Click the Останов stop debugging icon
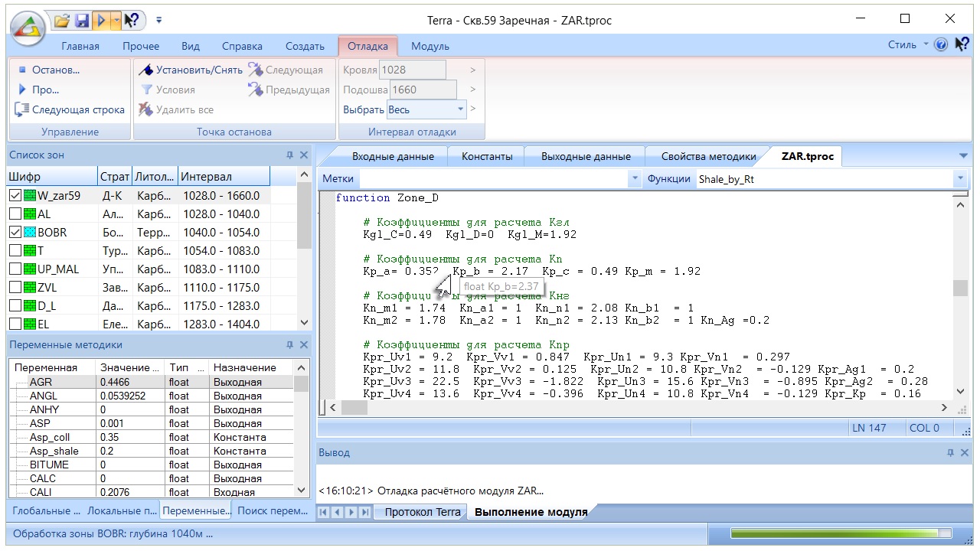Image resolution: width=980 pixels, height=551 pixels. tap(22, 70)
